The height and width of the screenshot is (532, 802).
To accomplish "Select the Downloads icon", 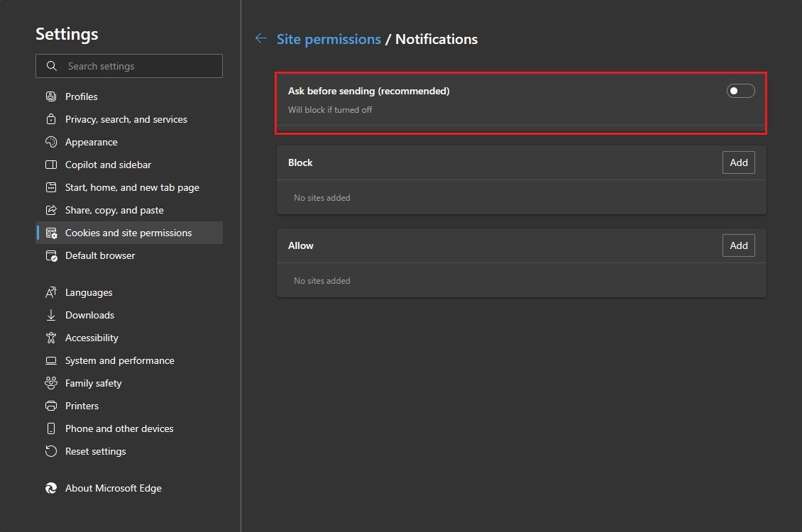I will point(49,315).
